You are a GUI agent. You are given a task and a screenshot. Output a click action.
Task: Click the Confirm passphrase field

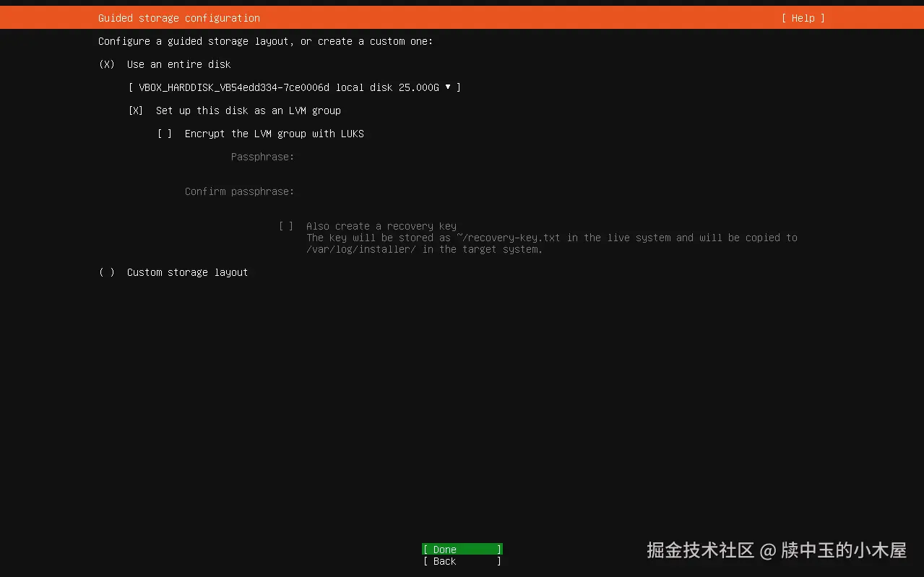click(x=361, y=191)
